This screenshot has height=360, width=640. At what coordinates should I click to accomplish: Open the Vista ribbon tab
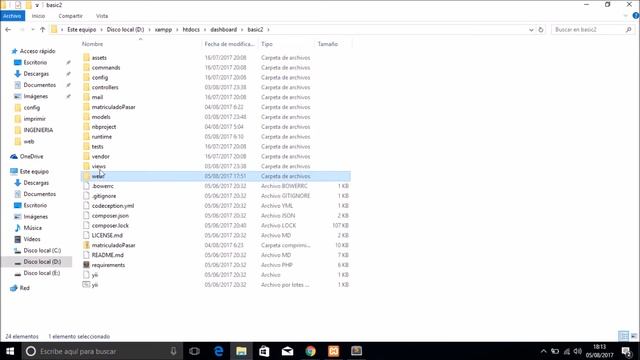point(102,16)
